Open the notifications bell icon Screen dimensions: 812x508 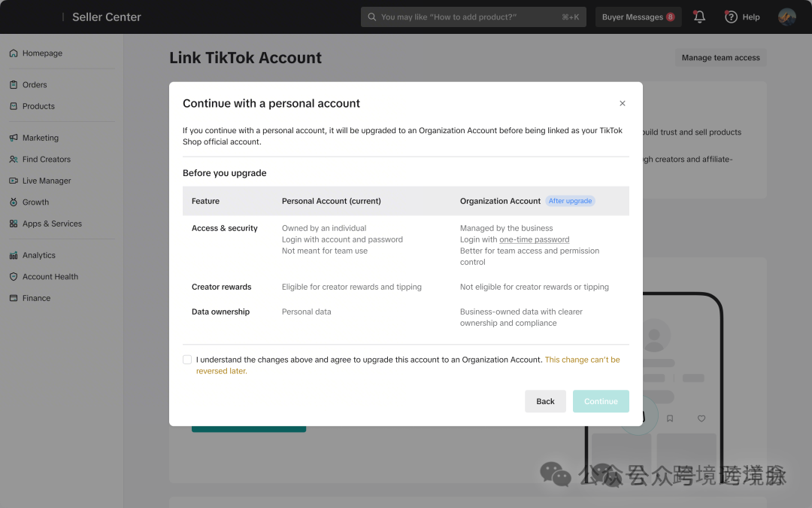click(699, 17)
